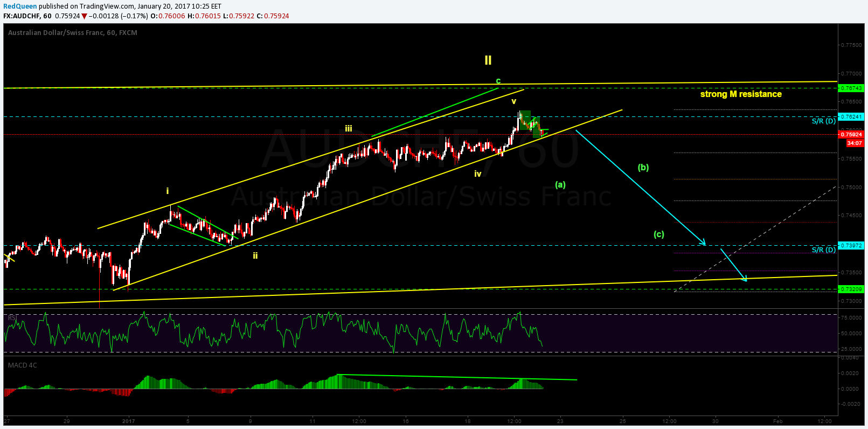This screenshot has height=429, width=868.
Task: Click the RSI 25.0000 scale value
Action: tap(852, 349)
